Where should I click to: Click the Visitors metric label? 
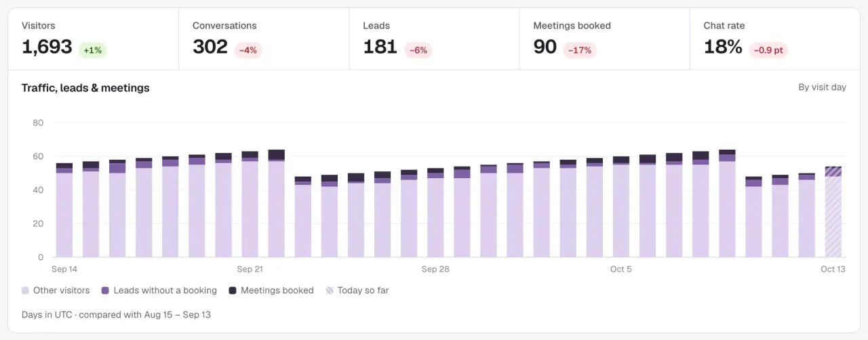pyautogui.click(x=38, y=26)
